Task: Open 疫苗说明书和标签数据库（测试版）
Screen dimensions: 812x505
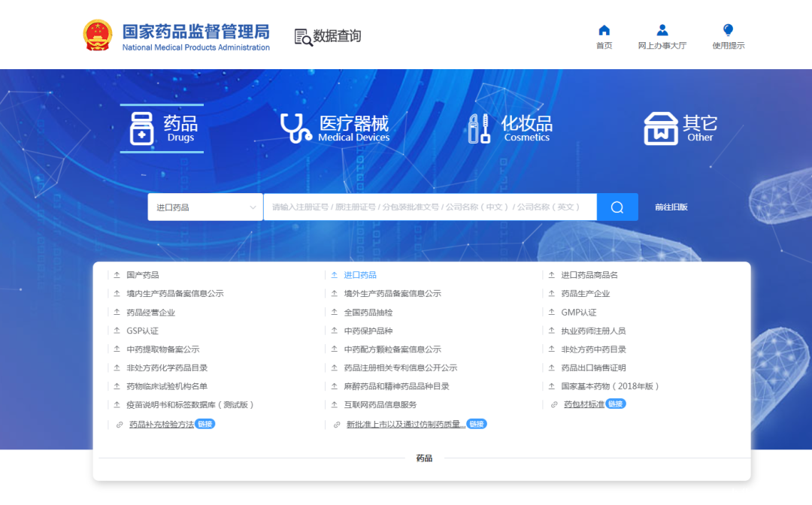Action: tap(190, 405)
